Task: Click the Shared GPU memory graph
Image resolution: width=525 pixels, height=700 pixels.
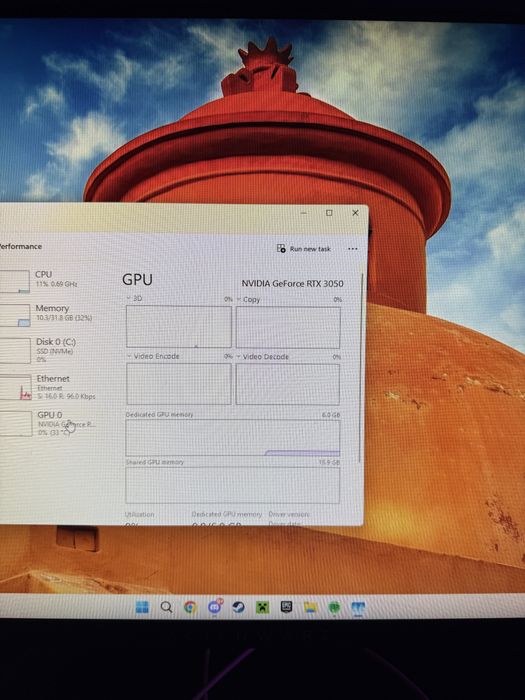Action: [233, 485]
